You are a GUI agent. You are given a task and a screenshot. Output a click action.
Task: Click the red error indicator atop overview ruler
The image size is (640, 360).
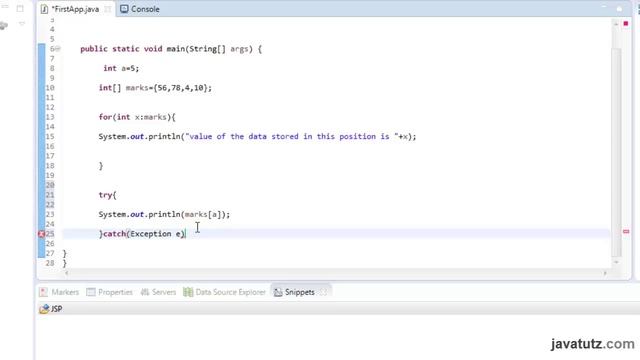(x=626, y=24)
